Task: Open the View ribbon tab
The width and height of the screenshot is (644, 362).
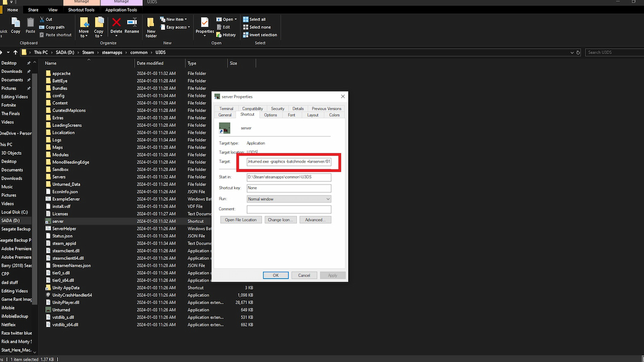Action: click(53, 10)
